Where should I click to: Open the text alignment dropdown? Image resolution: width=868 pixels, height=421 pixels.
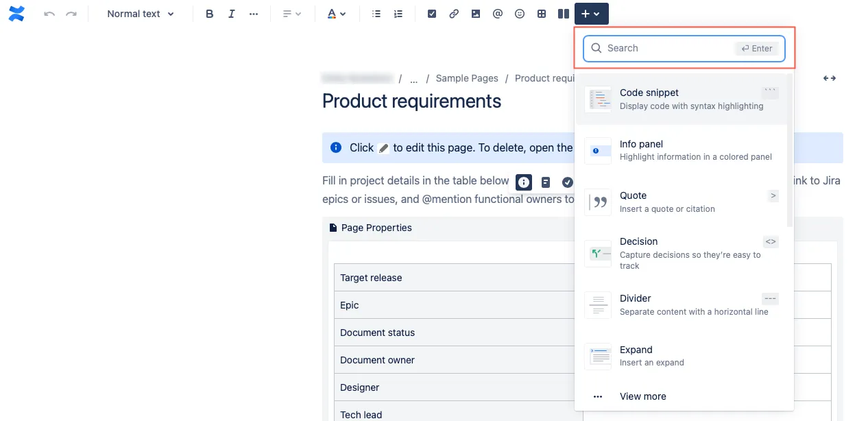[292, 14]
